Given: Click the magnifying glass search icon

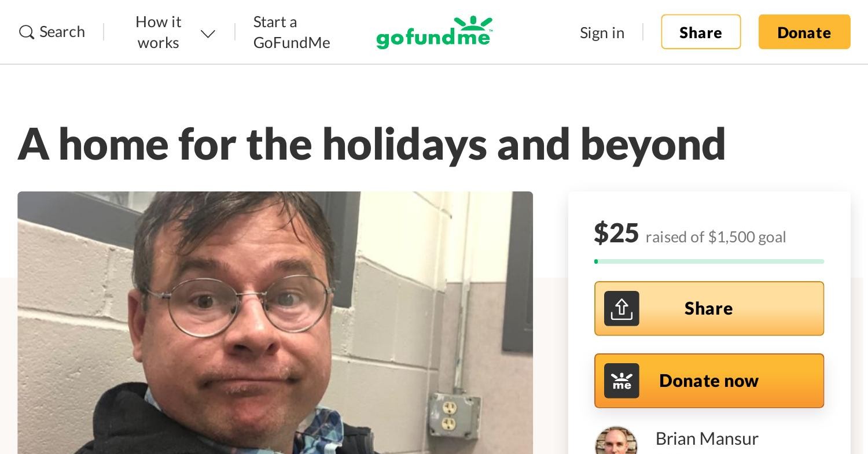Looking at the screenshot, I should click(x=26, y=32).
